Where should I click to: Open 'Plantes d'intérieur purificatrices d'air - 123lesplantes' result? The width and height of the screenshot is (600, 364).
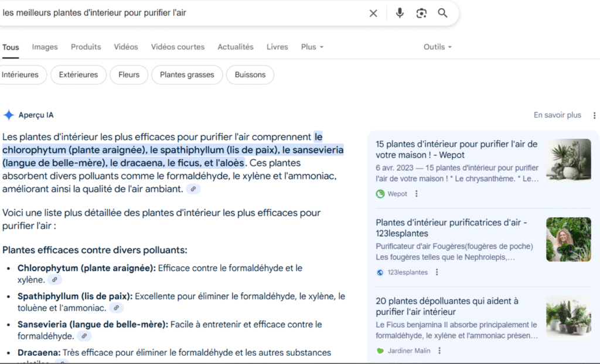(452, 228)
